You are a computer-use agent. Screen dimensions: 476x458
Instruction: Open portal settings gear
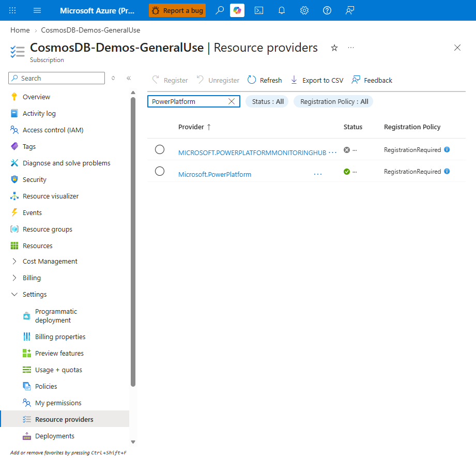tap(304, 11)
